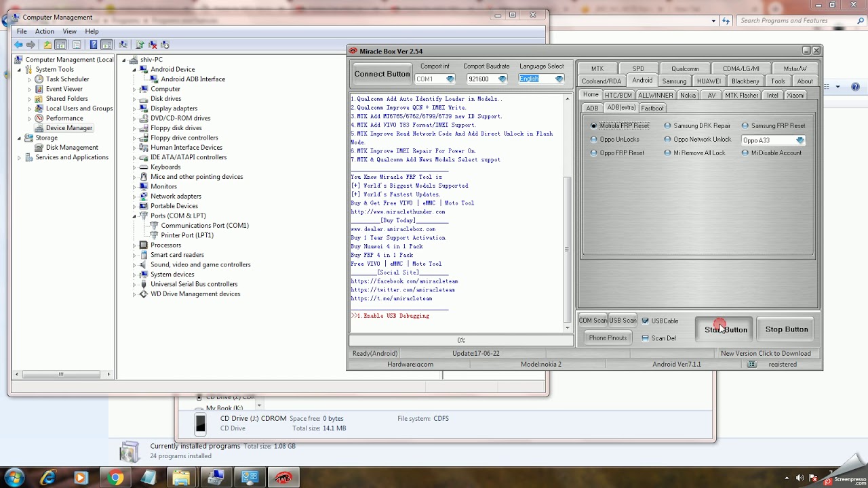Open the File menu in Computer Management
The height and width of the screenshot is (488, 868).
22,31
